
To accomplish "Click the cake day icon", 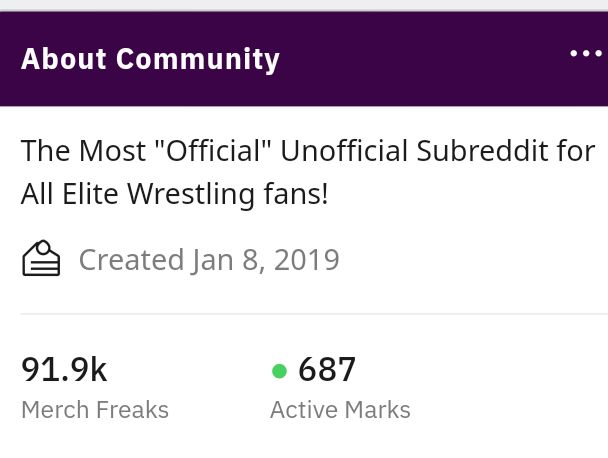I will coord(41,260).
